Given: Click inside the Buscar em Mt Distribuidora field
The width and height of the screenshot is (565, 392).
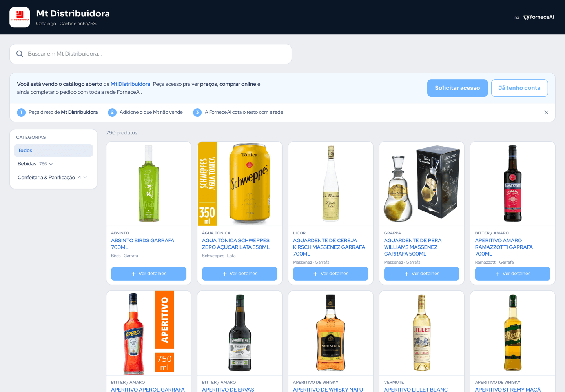Looking at the screenshot, I should click(x=151, y=54).
